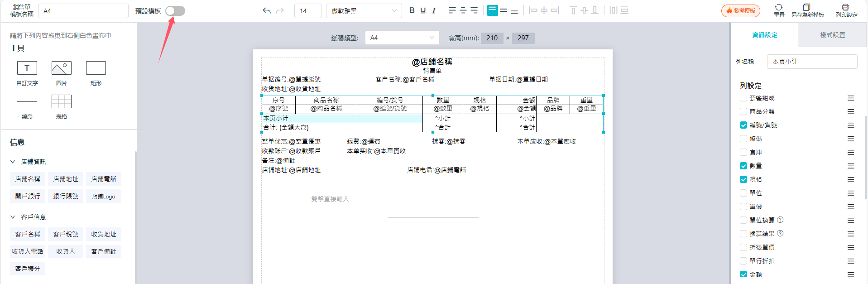Click save as new template icon
This screenshot has height=284, width=868.
806,8
